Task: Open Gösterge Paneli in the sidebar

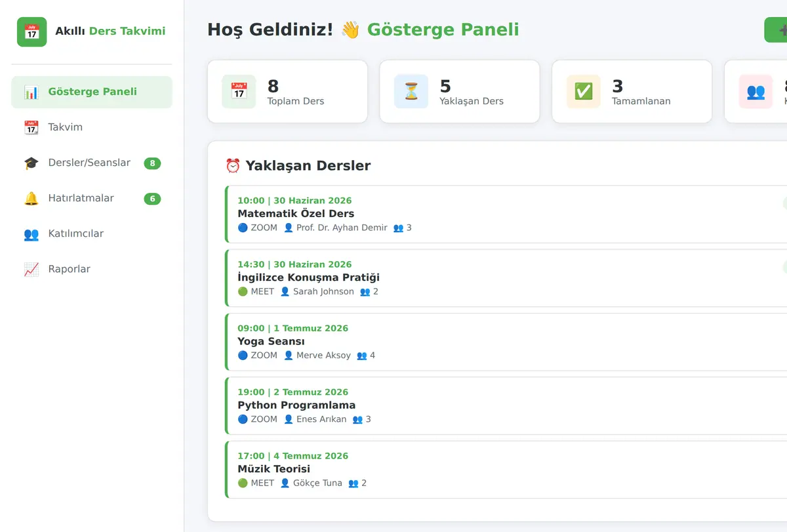Action: [92, 92]
